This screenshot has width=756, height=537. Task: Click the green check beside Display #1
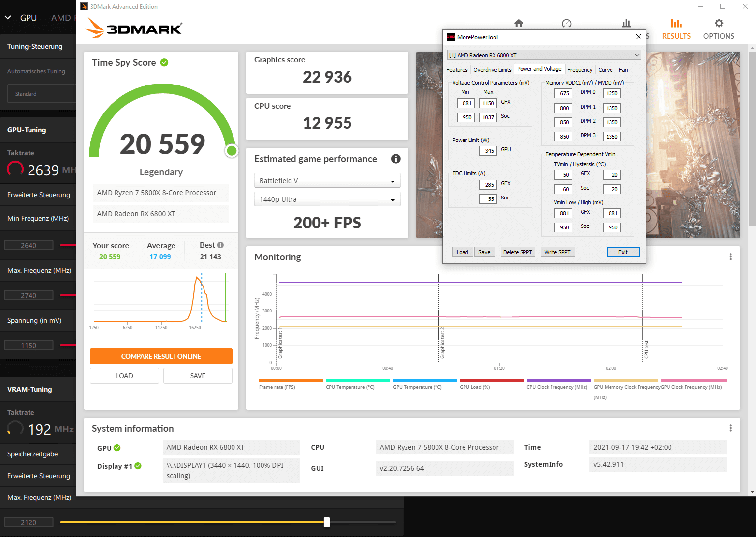pos(138,466)
